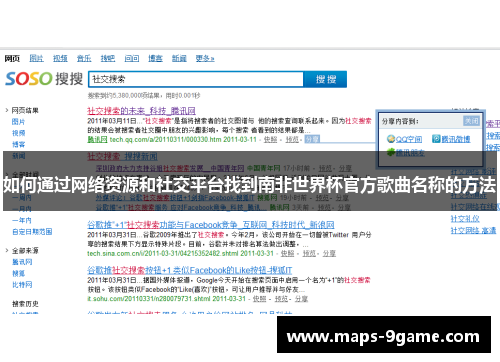Open 预览 for the tech.sina.com.cn result
Screen dimensions: 500x362
pos(309,254)
